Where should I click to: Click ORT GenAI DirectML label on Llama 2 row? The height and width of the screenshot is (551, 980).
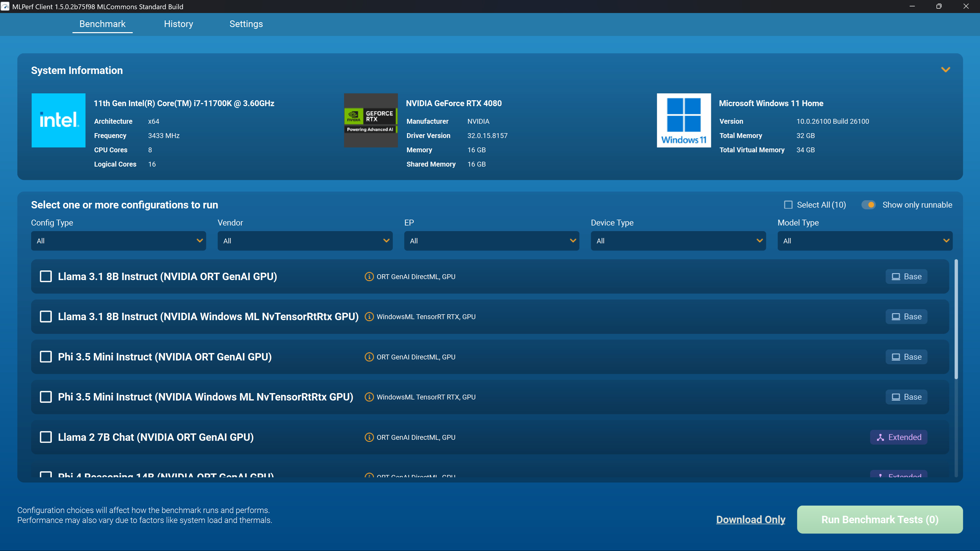pyautogui.click(x=416, y=437)
